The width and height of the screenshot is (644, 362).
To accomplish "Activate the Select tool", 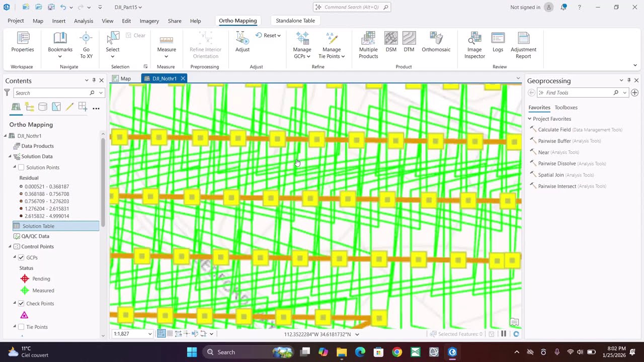I will (x=113, y=45).
